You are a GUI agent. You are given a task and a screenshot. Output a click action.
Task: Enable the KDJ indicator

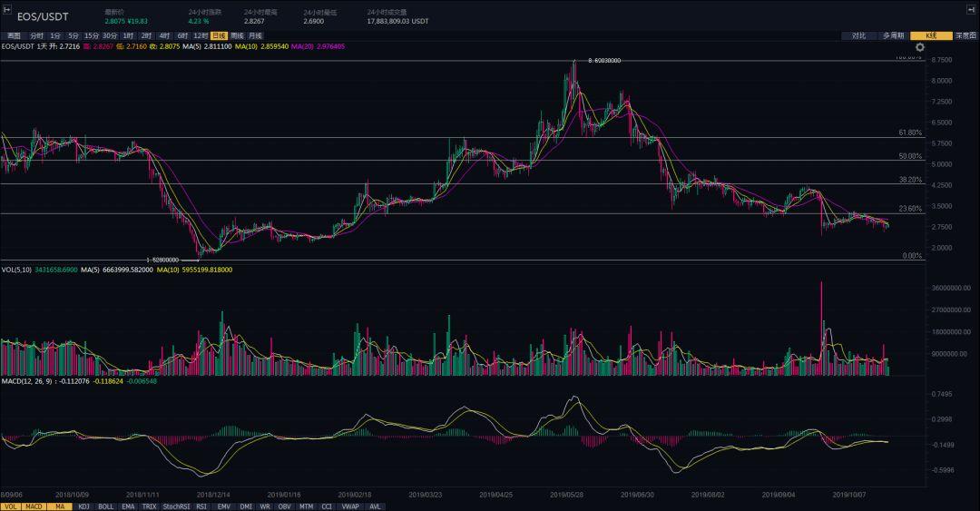[x=83, y=506]
